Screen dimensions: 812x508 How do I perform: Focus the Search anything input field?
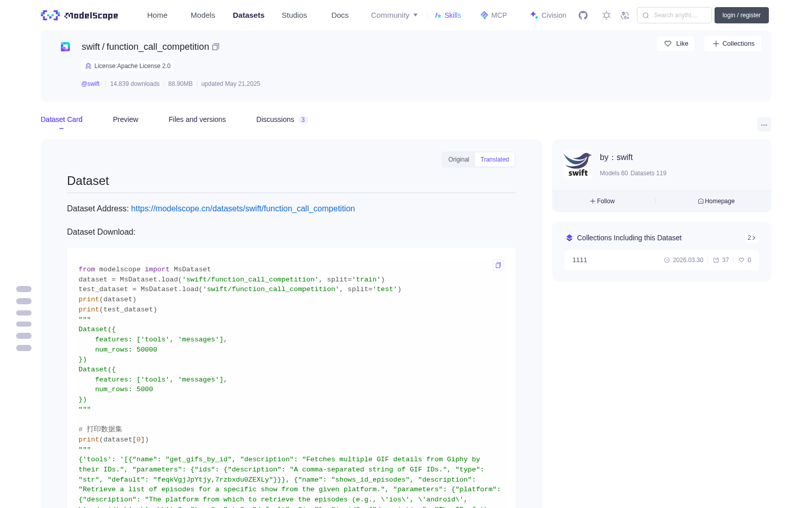click(674, 15)
